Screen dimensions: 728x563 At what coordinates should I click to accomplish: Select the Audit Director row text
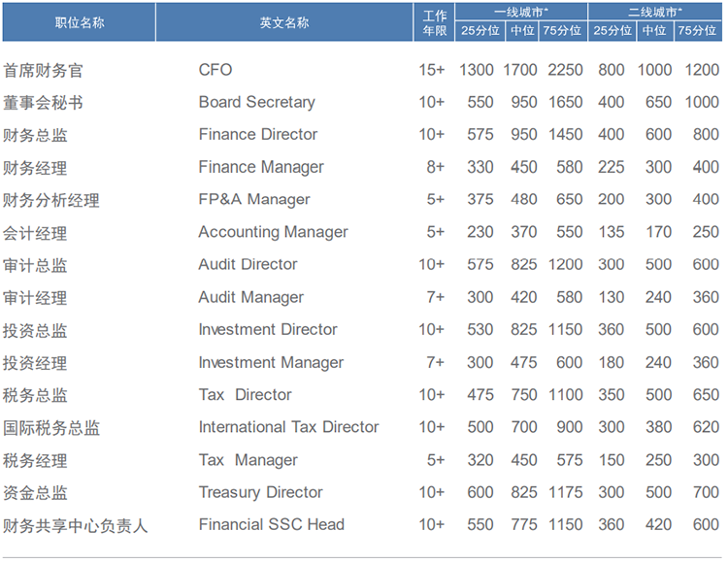click(x=248, y=264)
